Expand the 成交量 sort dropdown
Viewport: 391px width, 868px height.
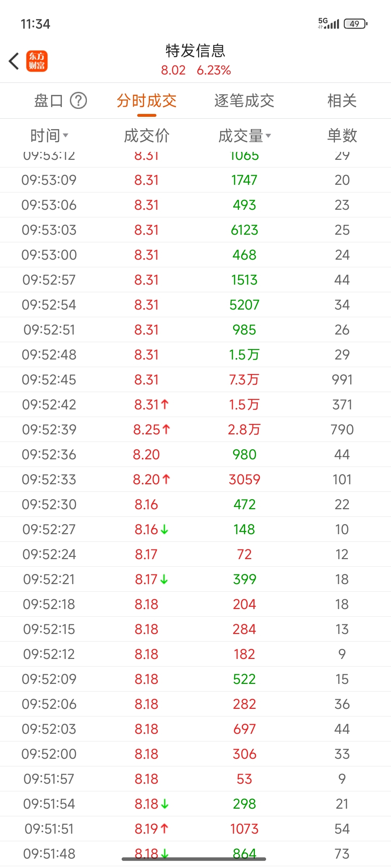pyautogui.click(x=268, y=136)
